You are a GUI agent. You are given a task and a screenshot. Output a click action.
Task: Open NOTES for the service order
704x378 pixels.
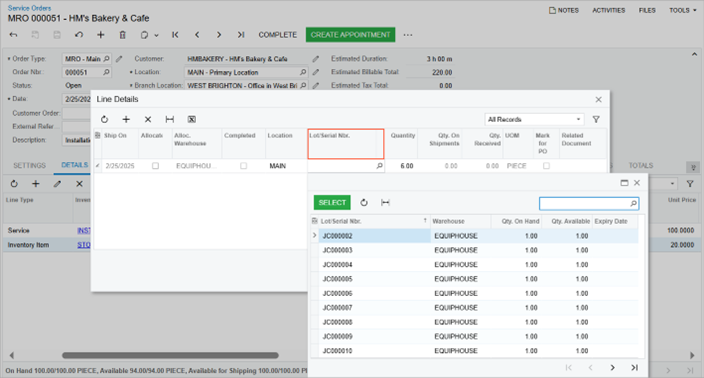click(563, 10)
